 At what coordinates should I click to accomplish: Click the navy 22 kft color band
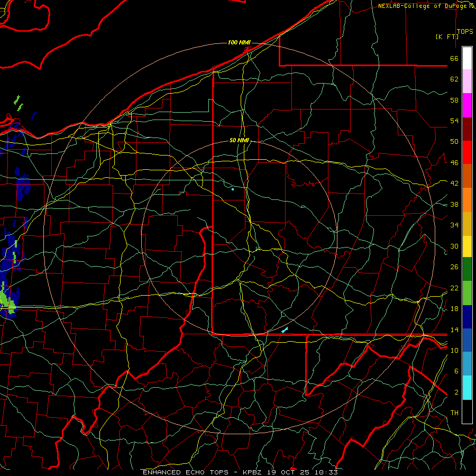click(x=467, y=317)
